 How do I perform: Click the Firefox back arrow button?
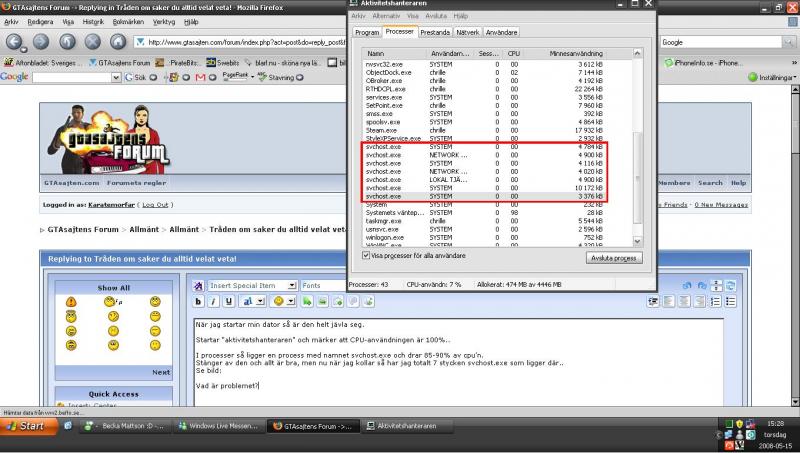(16, 42)
